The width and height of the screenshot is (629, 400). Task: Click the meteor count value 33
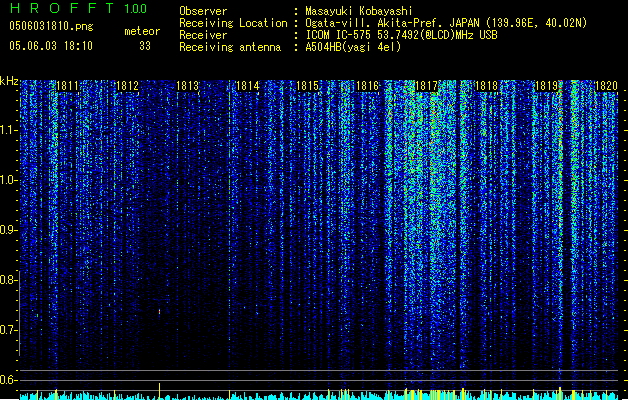(x=145, y=46)
